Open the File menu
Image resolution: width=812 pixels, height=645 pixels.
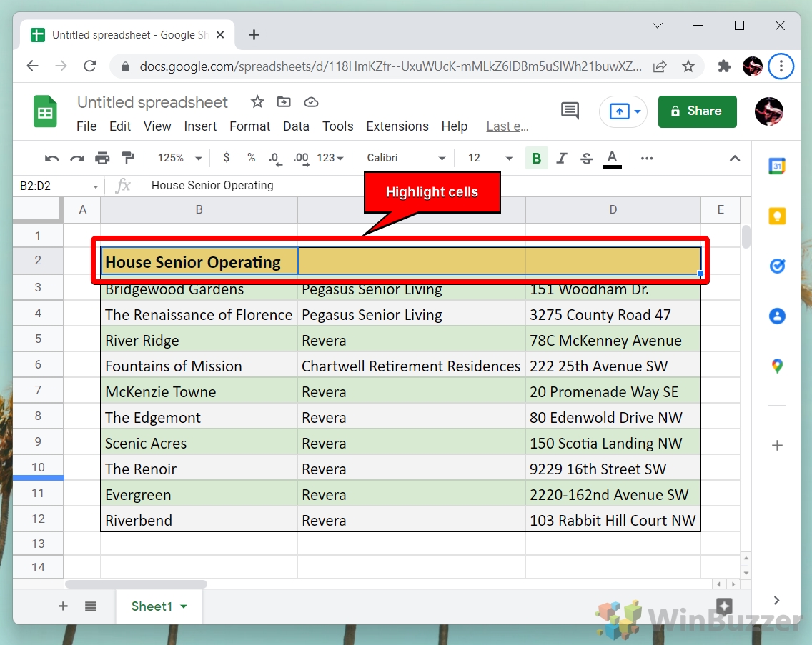click(x=86, y=126)
